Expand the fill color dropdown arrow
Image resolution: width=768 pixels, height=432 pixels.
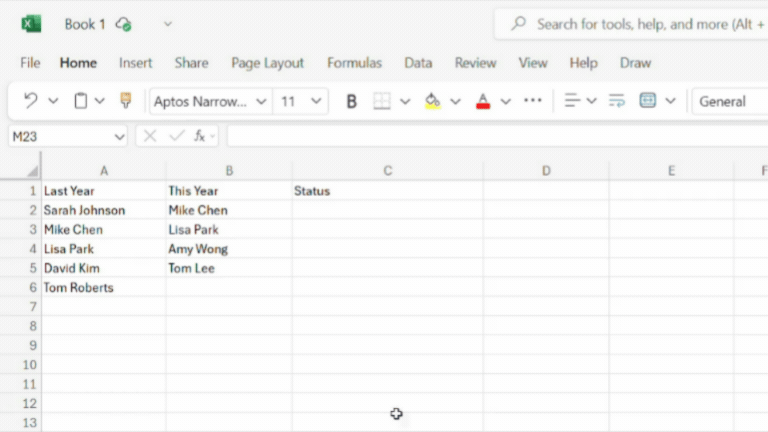click(x=456, y=101)
